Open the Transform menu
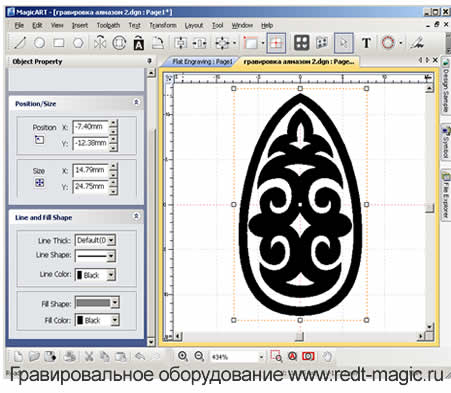This screenshot has height=393, width=451. click(163, 25)
